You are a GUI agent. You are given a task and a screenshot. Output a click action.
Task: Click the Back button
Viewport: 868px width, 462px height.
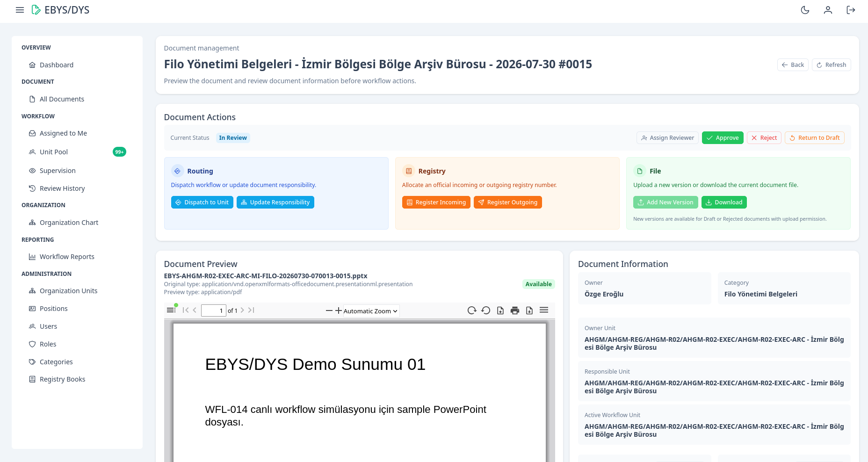click(793, 65)
